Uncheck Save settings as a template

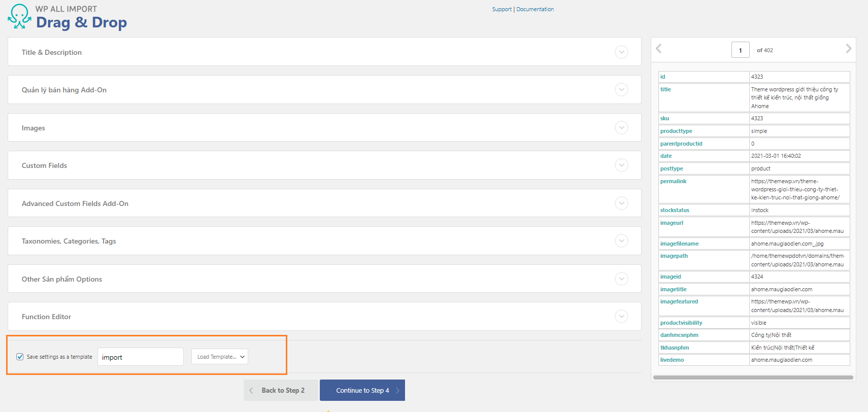20,357
